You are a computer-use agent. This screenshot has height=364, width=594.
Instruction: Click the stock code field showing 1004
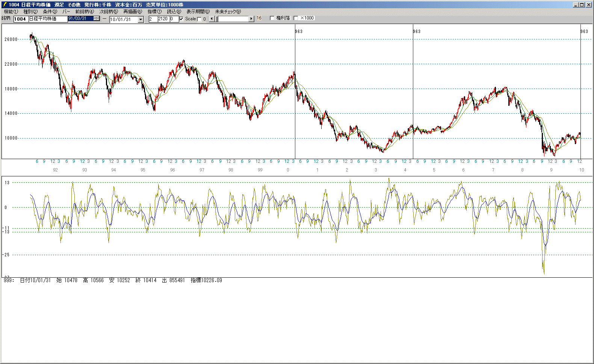point(21,19)
